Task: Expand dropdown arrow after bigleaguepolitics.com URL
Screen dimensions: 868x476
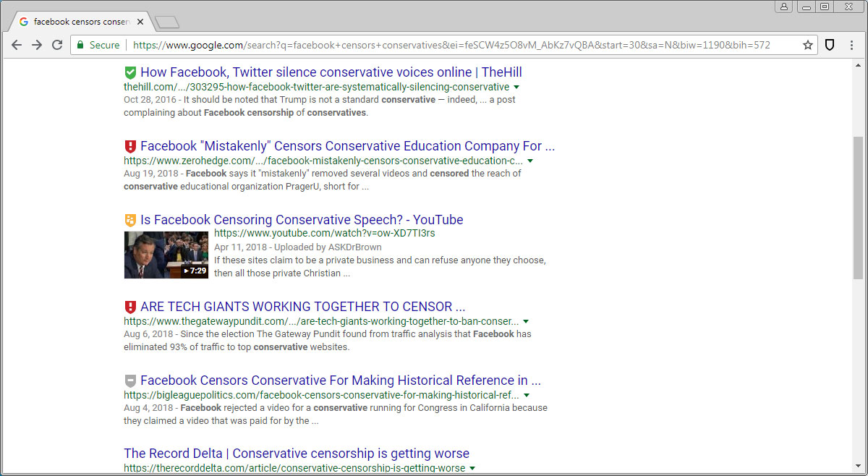Action: coord(526,396)
